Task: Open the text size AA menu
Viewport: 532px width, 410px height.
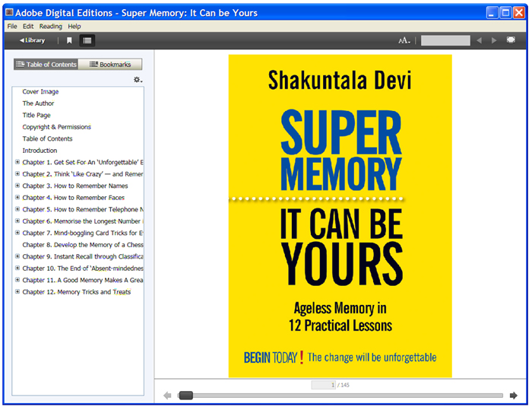Action: coord(404,41)
